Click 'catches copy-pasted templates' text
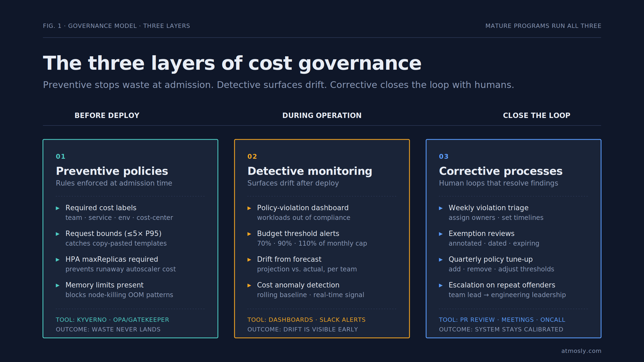The image size is (644, 362). (x=116, y=243)
